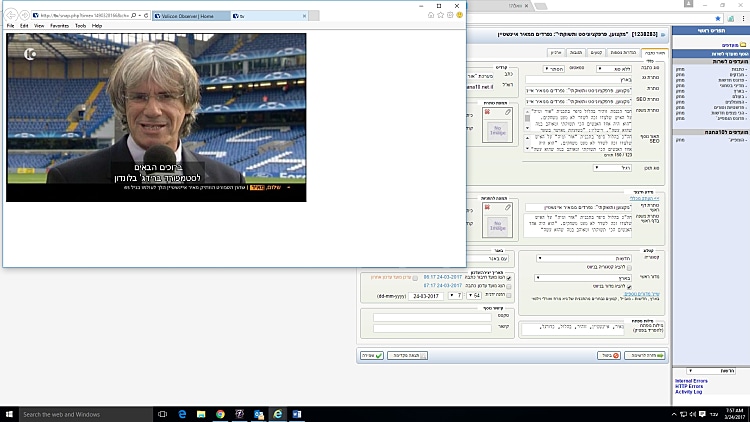Open the IE home icon

[x=430, y=16]
